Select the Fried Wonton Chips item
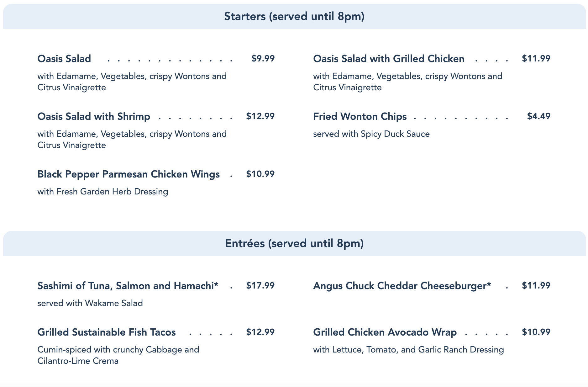Screen dimensions: 588x387 (x=360, y=116)
